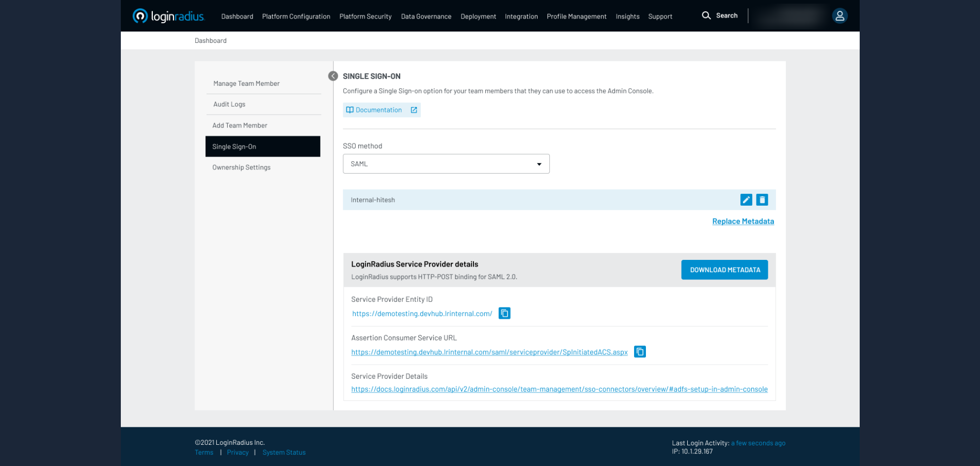
Task: Copy the Service Provider Entity ID
Action: click(x=504, y=313)
